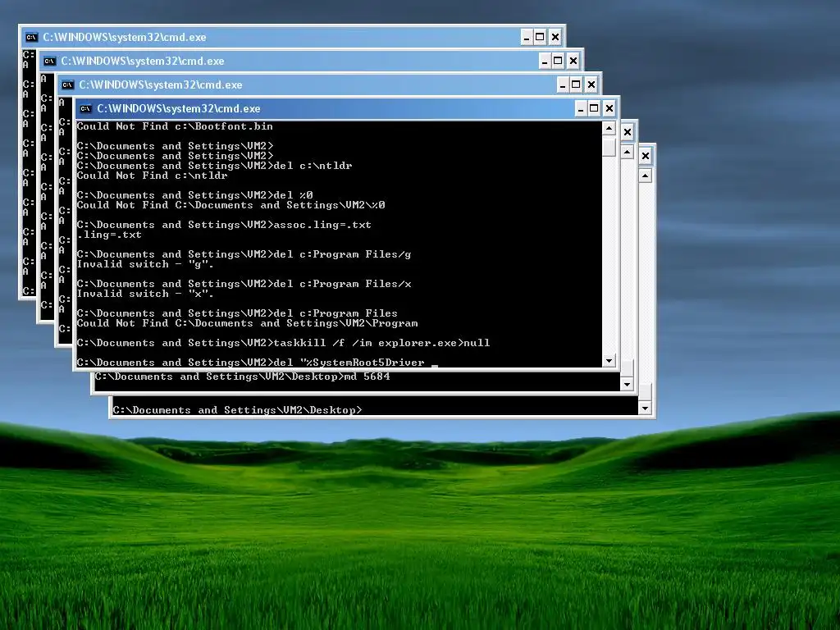840x630 pixels.
Task: Click cmd icon of second-from-top title bar
Action: tap(50, 61)
